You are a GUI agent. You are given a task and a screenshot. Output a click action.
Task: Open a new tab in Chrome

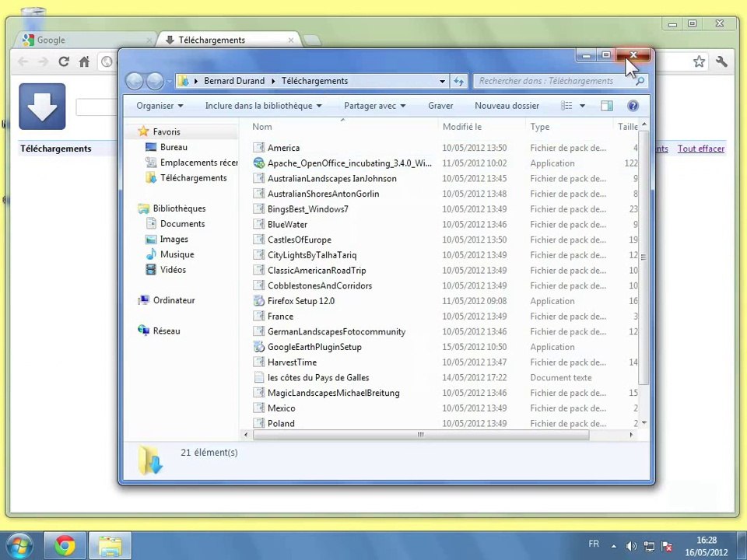pos(312,40)
